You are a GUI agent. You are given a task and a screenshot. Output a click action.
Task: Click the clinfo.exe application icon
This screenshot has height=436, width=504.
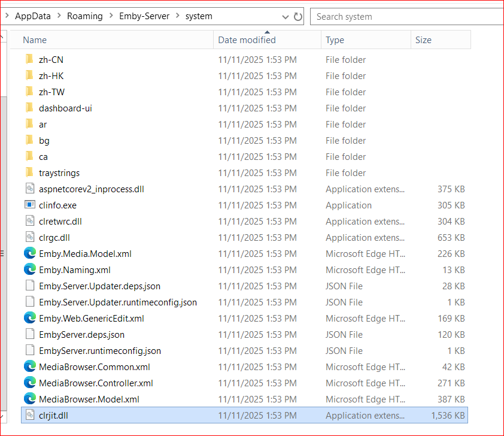30,204
